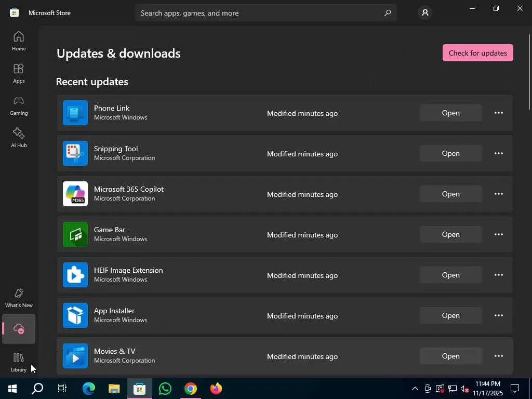532x399 pixels.
Task: Click the Game Bar app name
Action: [110, 230]
